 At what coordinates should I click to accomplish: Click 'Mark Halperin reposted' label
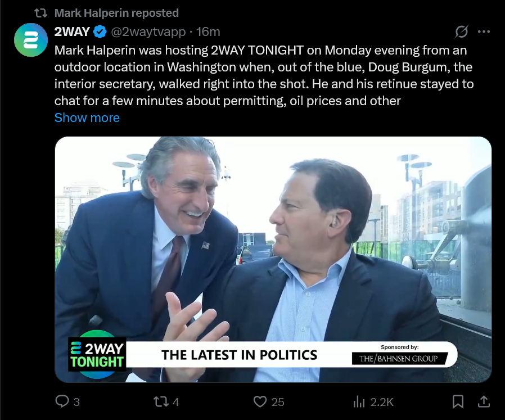116,13
